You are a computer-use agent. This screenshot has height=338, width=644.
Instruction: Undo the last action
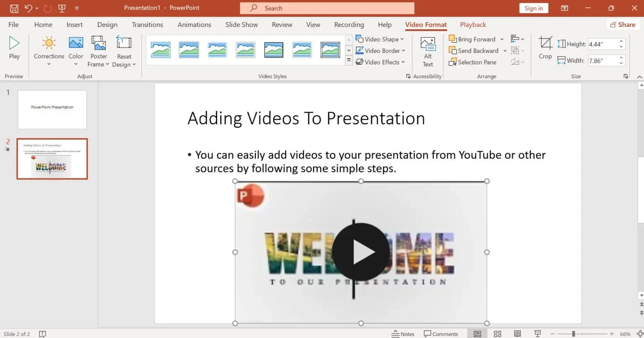click(x=28, y=8)
